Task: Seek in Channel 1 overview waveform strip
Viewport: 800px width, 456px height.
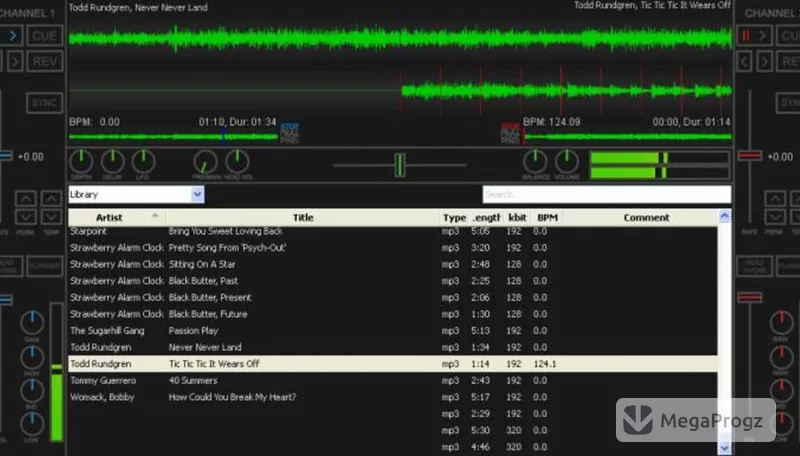Action: point(173,137)
